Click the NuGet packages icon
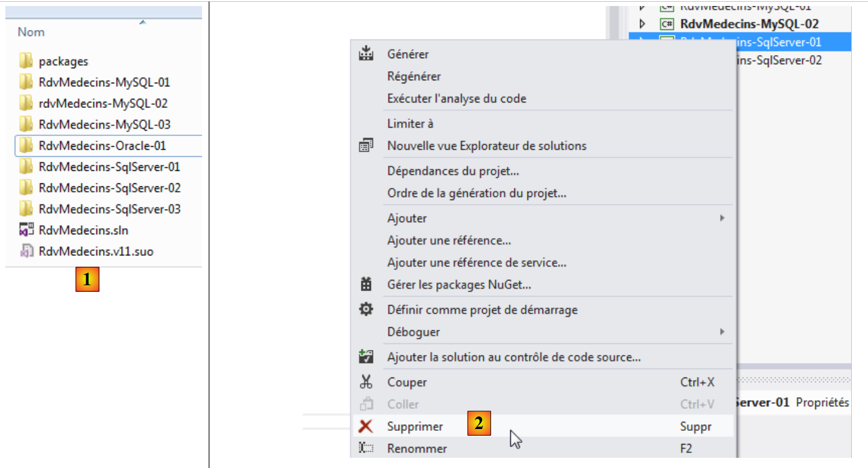The height and width of the screenshot is (468, 868). coord(366,285)
